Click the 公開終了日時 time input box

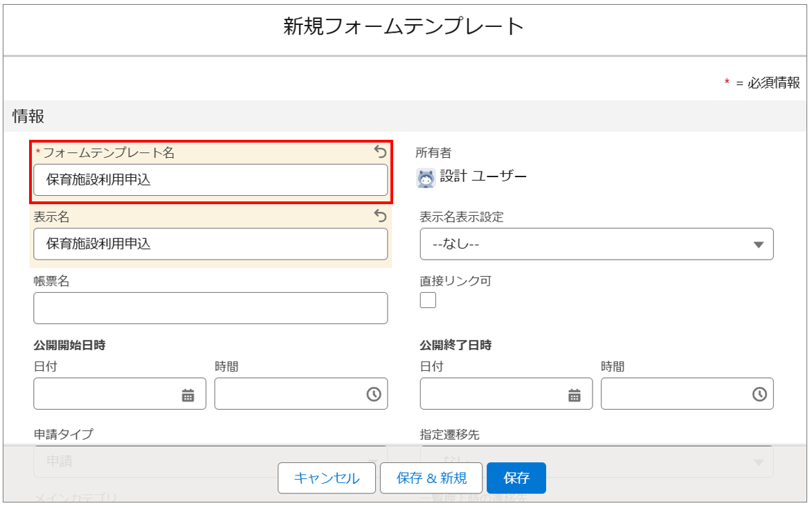coord(675,394)
